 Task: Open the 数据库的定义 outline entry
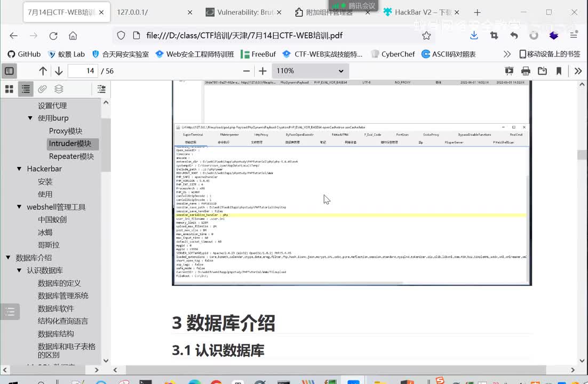click(59, 283)
